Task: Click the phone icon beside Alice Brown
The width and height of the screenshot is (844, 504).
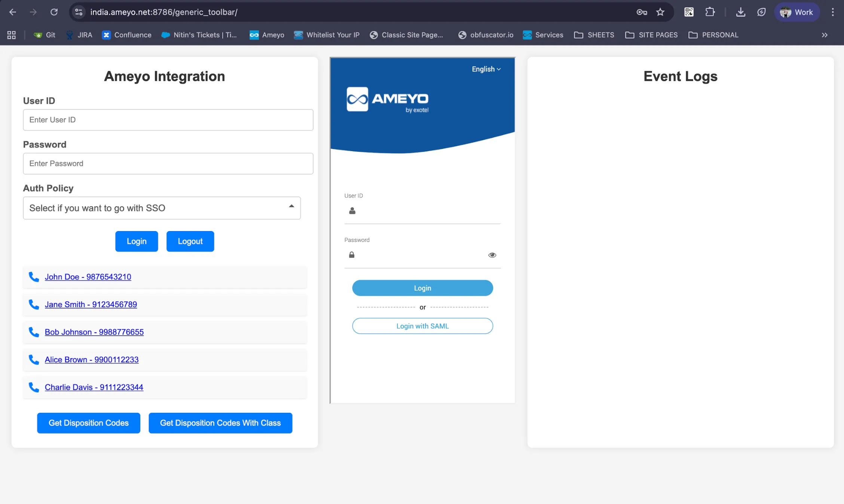Action: pyautogui.click(x=34, y=360)
